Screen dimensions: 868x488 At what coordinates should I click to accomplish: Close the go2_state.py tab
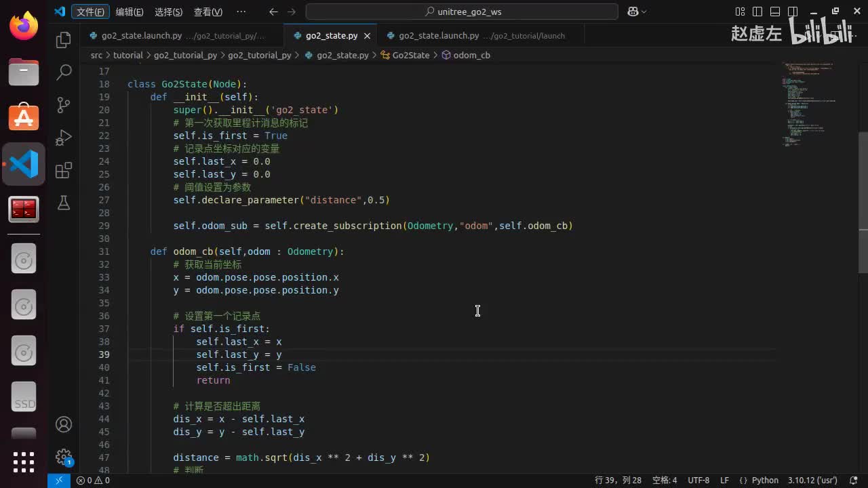tap(368, 36)
